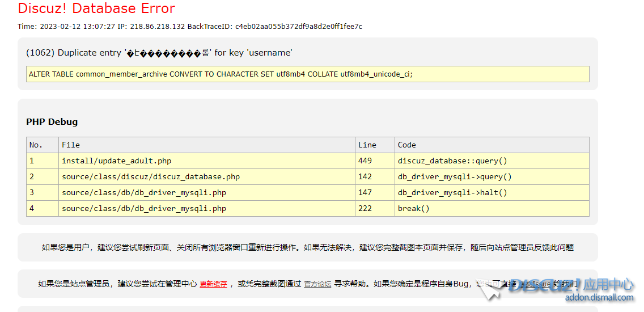This screenshot has height=312, width=644.
Task: Click the Line column header
Action: [367, 145]
